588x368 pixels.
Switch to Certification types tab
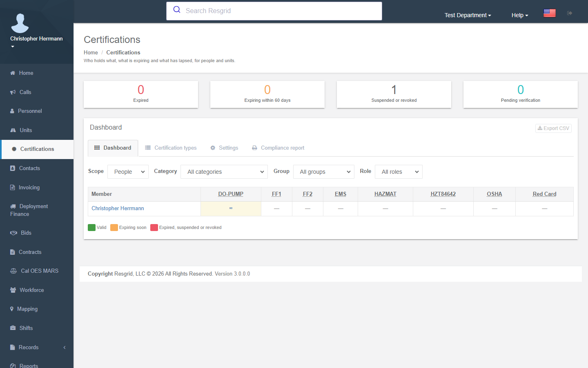(171, 148)
